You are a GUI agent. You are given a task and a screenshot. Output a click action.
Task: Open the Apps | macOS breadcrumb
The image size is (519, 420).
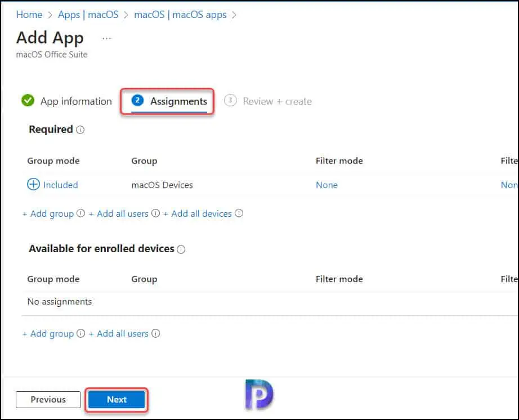pos(88,15)
